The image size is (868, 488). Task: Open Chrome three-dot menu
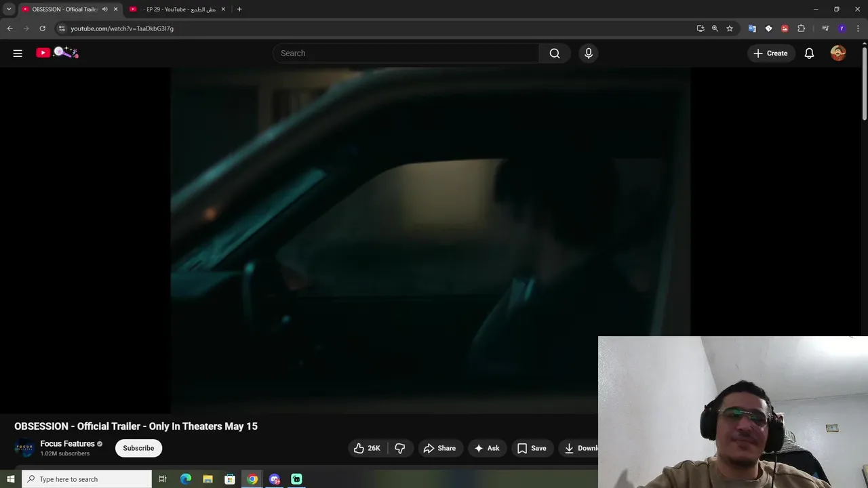[858, 28]
